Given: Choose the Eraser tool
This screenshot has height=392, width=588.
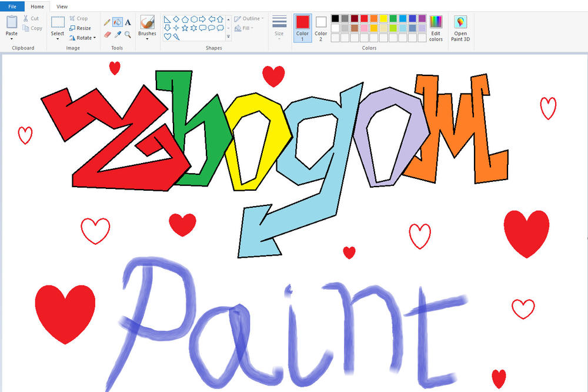Looking at the screenshot, I should point(108,34).
